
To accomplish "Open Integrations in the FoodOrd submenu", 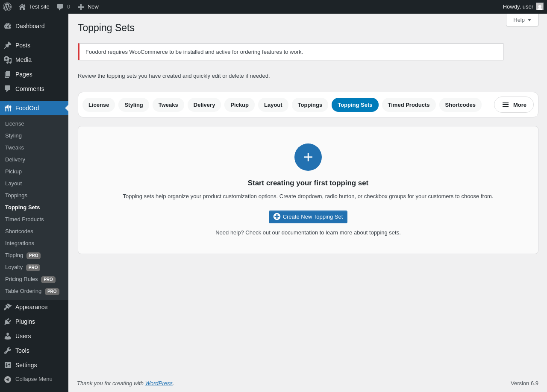I will [20, 243].
